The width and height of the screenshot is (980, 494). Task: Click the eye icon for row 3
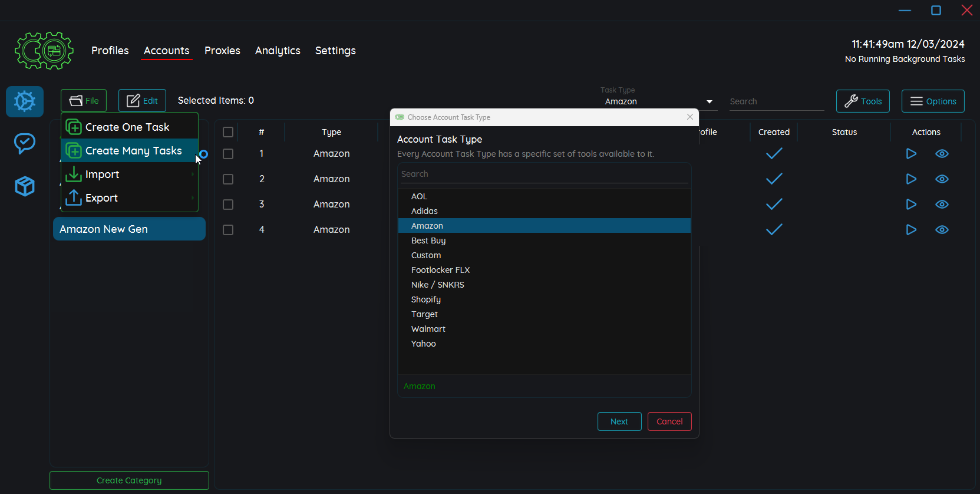pos(942,205)
